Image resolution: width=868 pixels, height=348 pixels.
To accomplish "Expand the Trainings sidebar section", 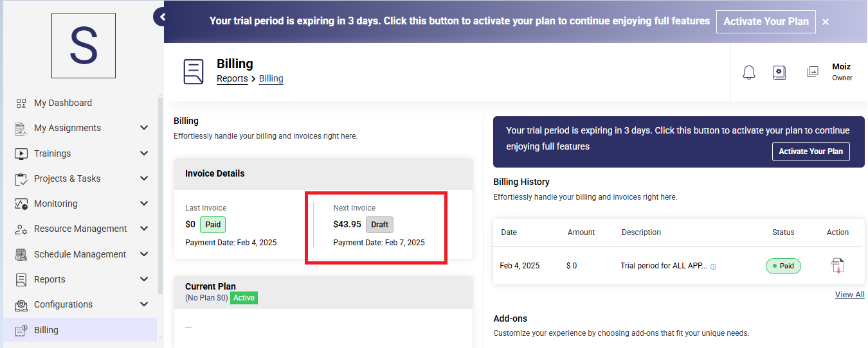I will (x=144, y=153).
